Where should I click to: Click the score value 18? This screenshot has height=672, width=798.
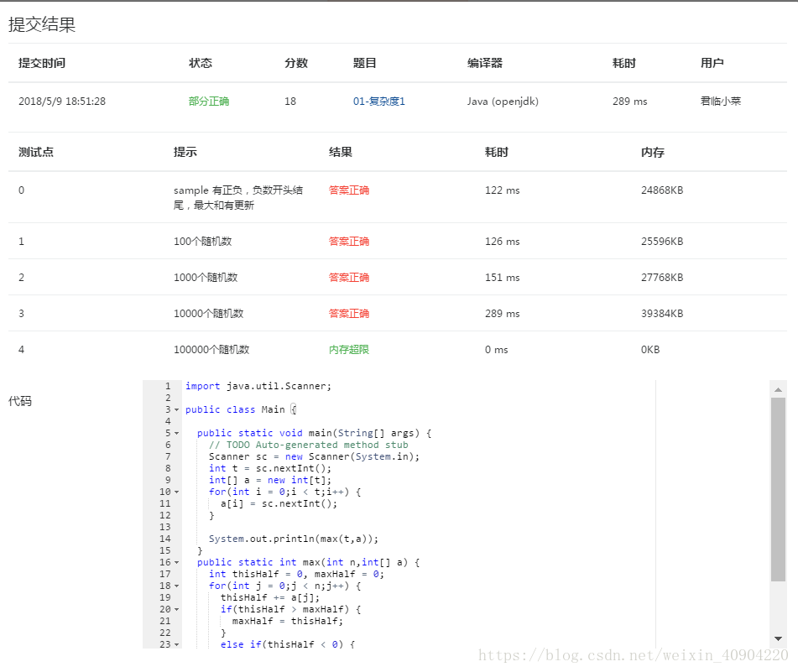click(290, 102)
